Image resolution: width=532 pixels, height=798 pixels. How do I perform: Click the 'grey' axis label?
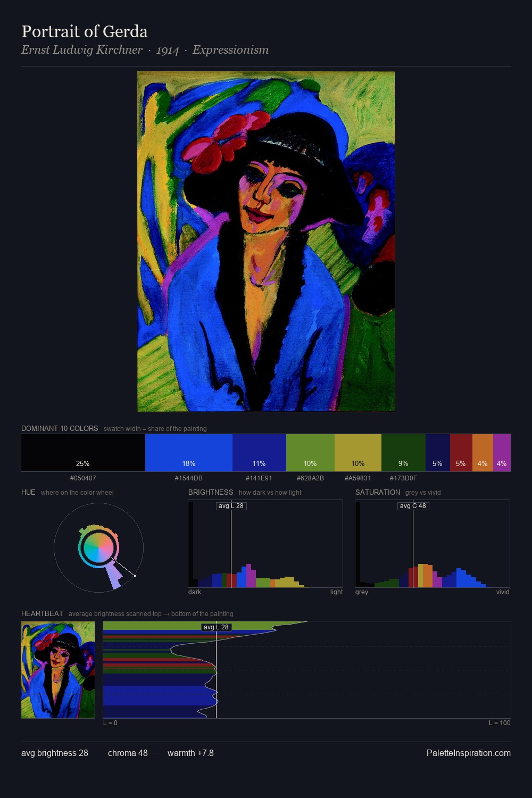[362, 592]
